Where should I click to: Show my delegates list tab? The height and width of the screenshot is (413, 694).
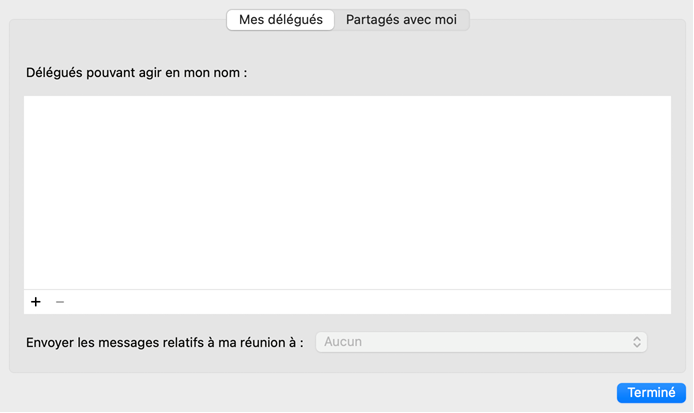[x=280, y=20]
